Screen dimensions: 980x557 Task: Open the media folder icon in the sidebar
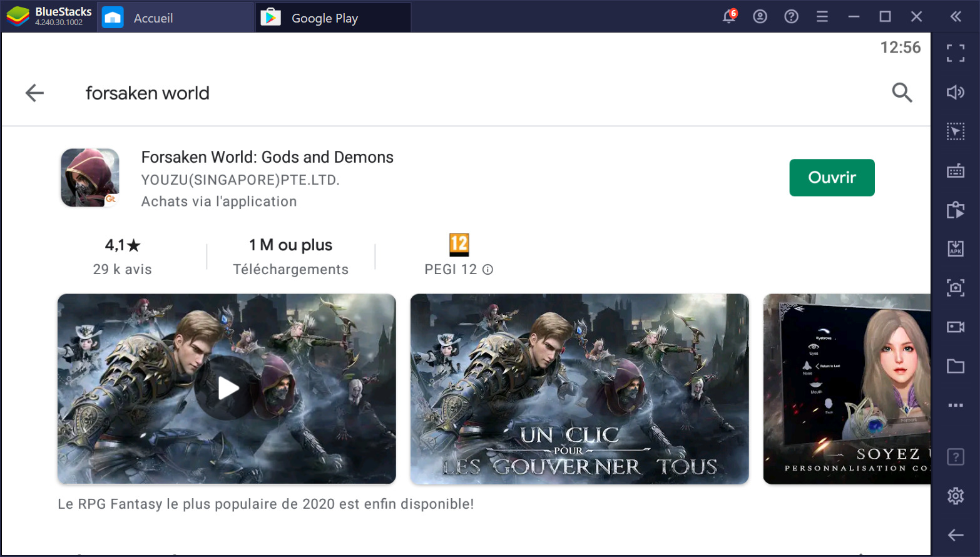point(956,366)
